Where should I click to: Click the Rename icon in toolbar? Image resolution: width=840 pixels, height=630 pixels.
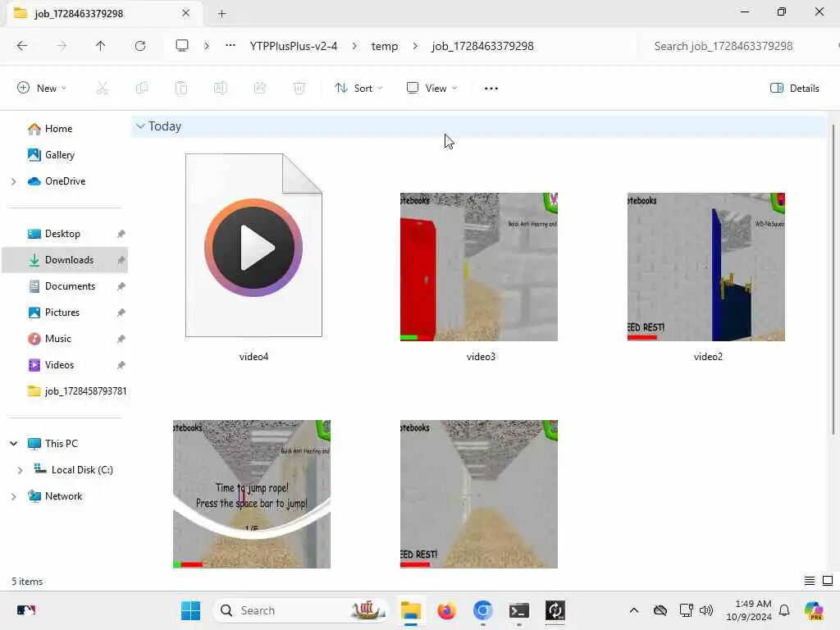tap(221, 88)
